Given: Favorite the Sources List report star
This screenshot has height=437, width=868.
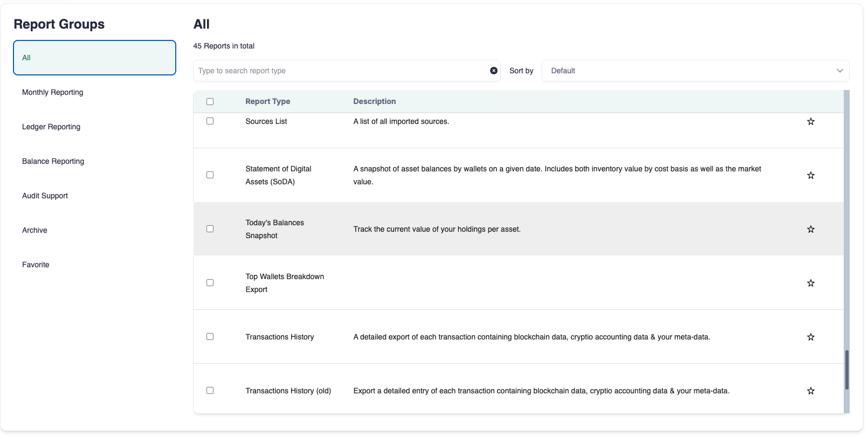Looking at the screenshot, I should point(810,122).
